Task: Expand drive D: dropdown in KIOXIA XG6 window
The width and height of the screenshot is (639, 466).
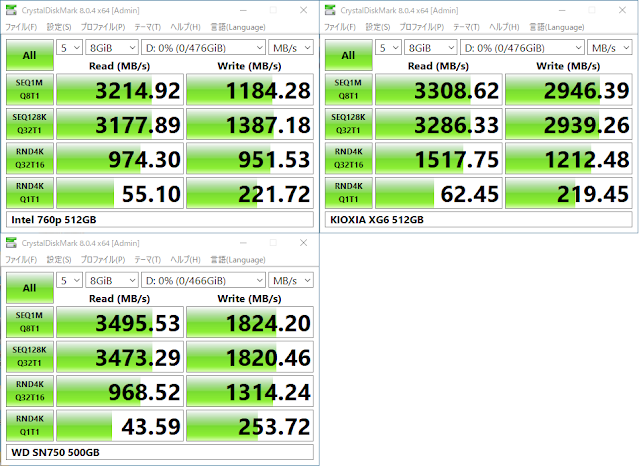Action: 522,48
